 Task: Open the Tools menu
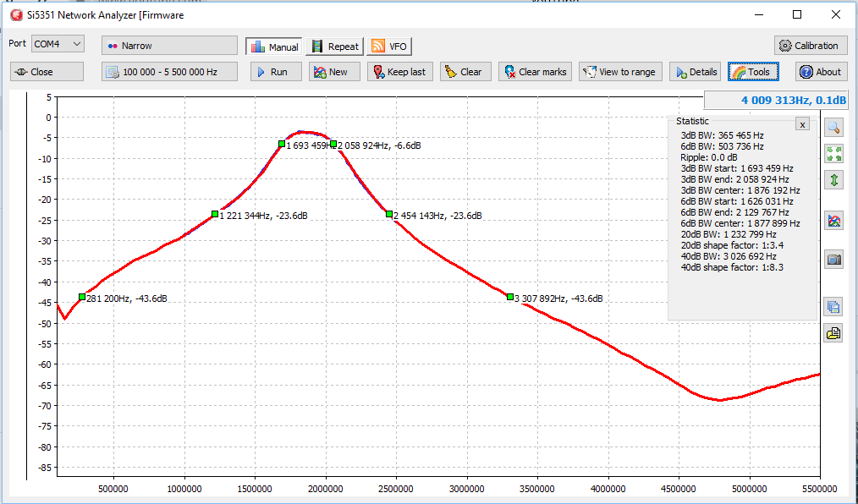coord(753,72)
